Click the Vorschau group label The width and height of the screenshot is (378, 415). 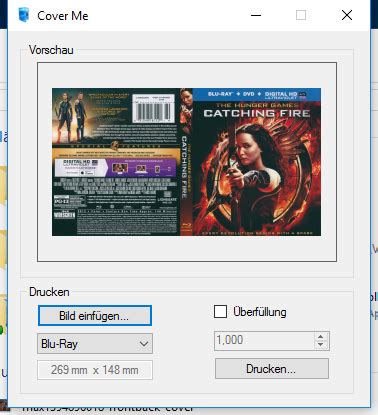pyautogui.click(x=51, y=50)
